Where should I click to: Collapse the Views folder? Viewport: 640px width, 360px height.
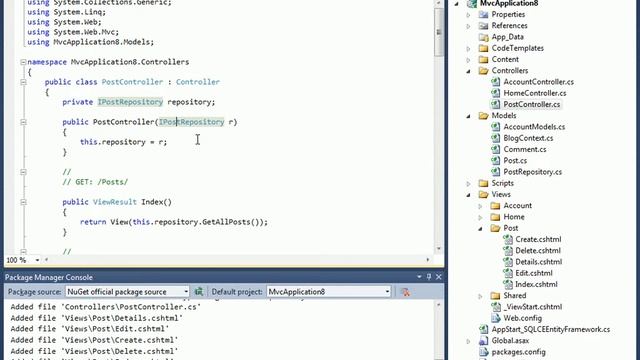[x=469, y=195]
